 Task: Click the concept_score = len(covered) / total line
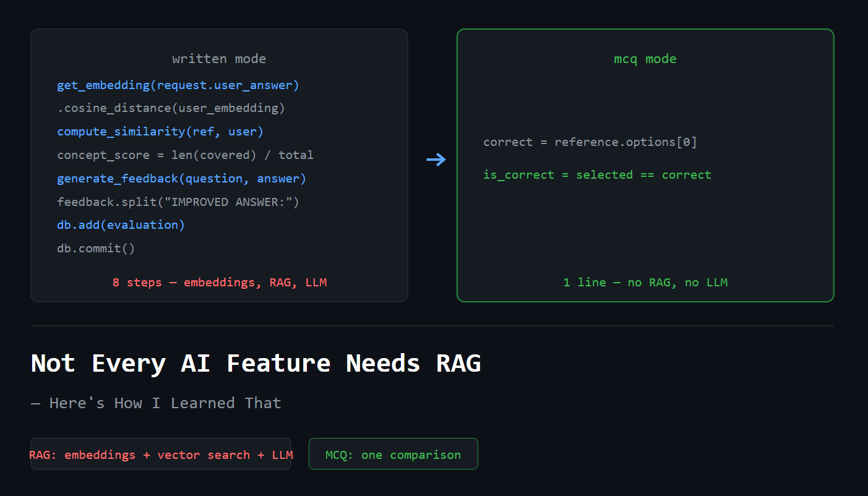(185, 155)
